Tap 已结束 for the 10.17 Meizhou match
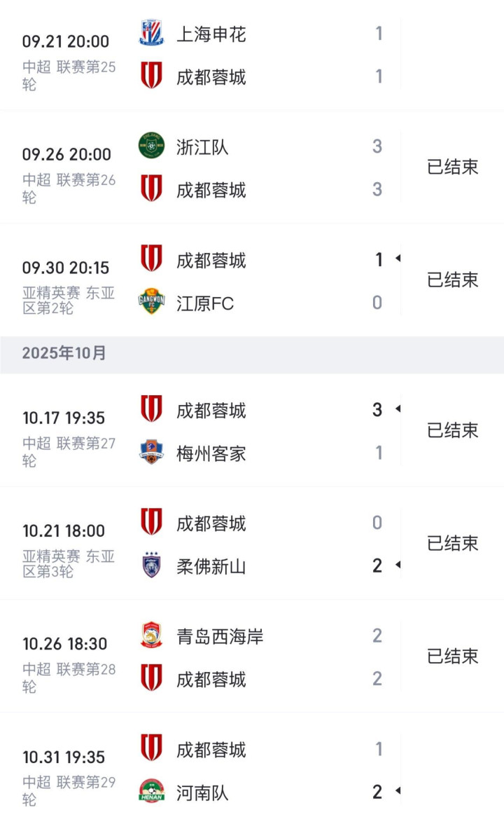Viewport: 504px width, 824px height. 452,430
